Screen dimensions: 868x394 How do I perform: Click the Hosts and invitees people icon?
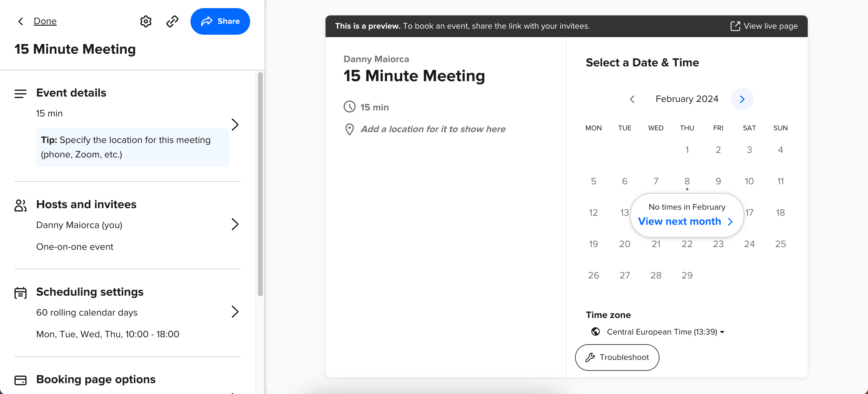pyautogui.click(x=20, y=205)
